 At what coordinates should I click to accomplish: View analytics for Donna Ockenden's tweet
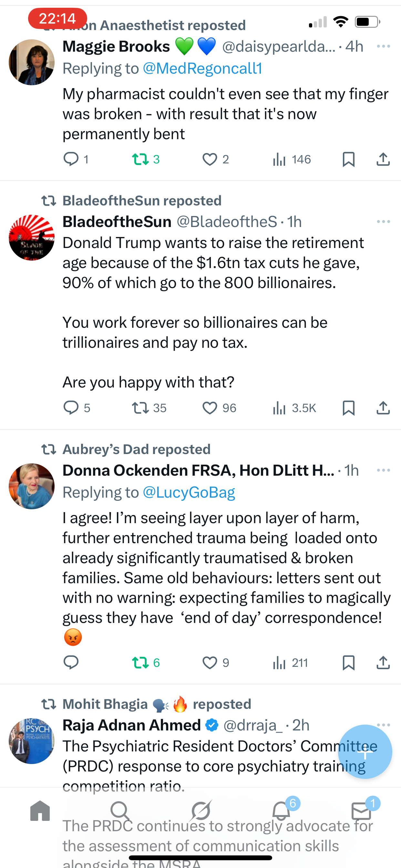point(280,663)
